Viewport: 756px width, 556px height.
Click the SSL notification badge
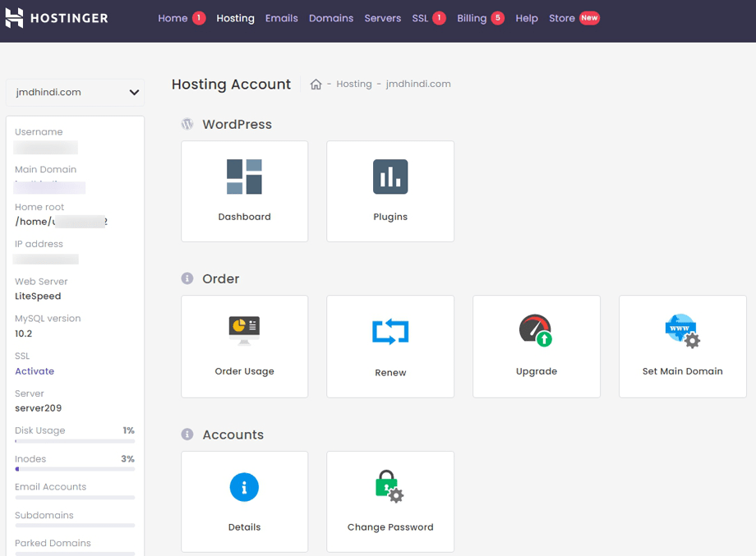(x=440, y=18)
